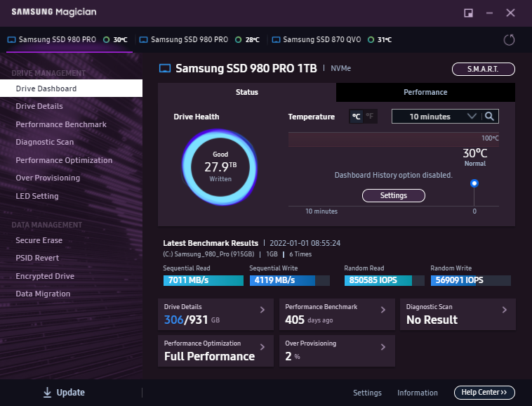The width and height of the screenshot is (532, 406).
Task: Switch temperature unit to Celsius
Action: 357,117
